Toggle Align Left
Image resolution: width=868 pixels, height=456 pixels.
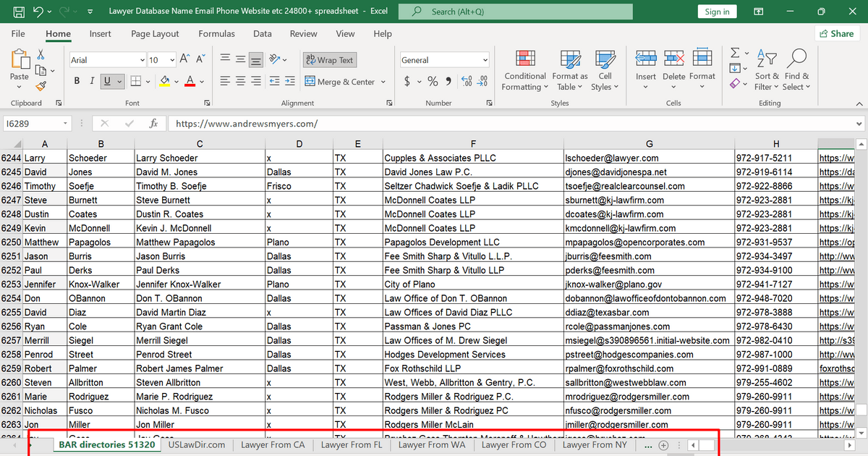[225, 81]
